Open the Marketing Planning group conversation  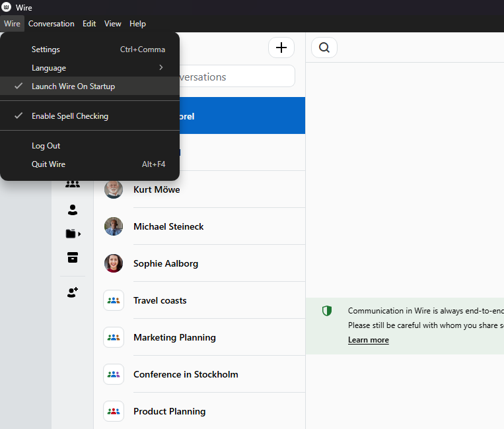199,337
